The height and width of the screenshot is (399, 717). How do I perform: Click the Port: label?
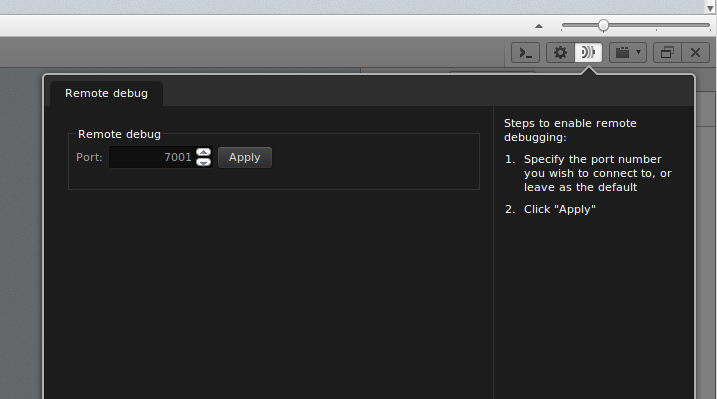point(89,157)
